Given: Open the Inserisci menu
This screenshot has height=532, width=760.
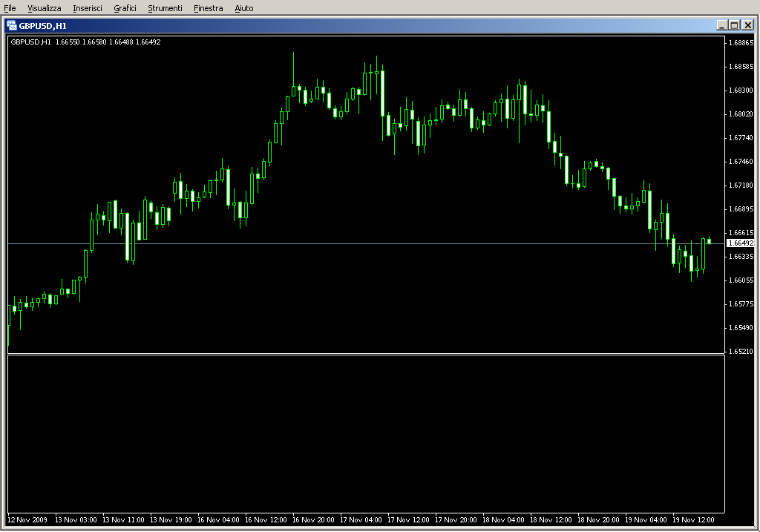Looking at the screenshot, I should click(x=88, y=8).
